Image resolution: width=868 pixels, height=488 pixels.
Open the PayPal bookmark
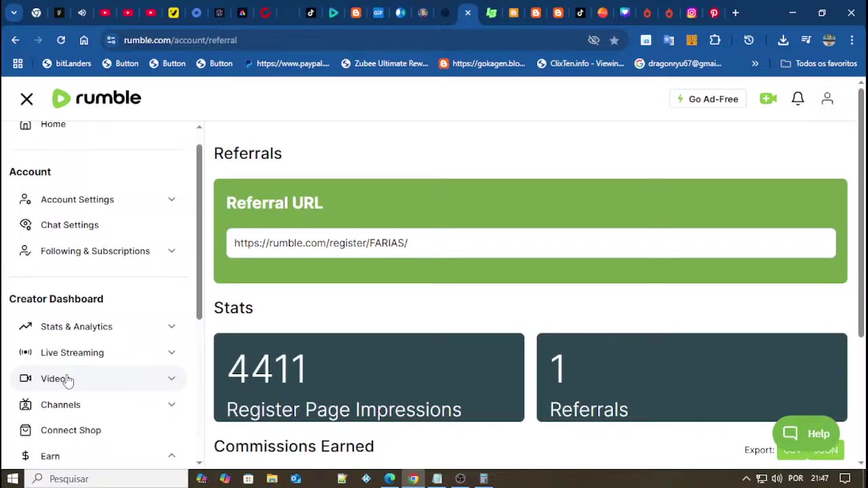[287, 64]
